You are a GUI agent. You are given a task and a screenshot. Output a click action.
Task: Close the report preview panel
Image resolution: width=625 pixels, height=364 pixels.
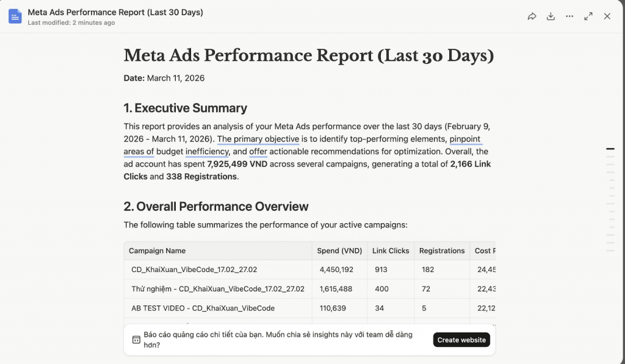(x=607, y=16)
